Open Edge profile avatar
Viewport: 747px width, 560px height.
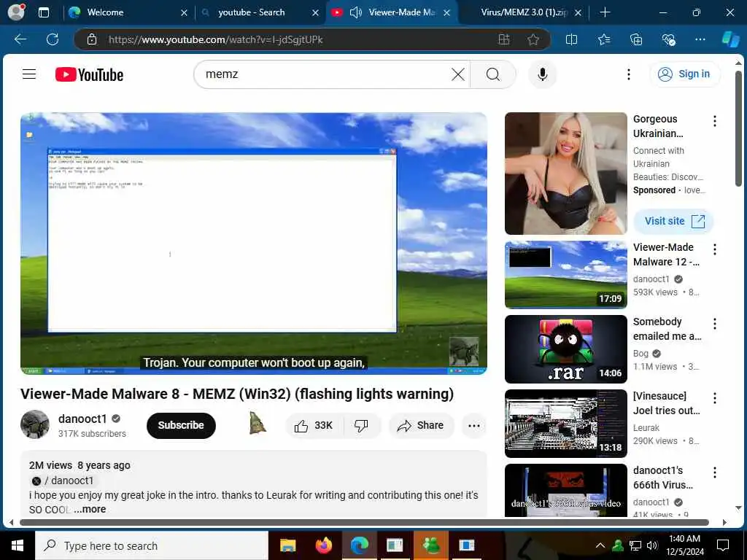pos(16,12)
